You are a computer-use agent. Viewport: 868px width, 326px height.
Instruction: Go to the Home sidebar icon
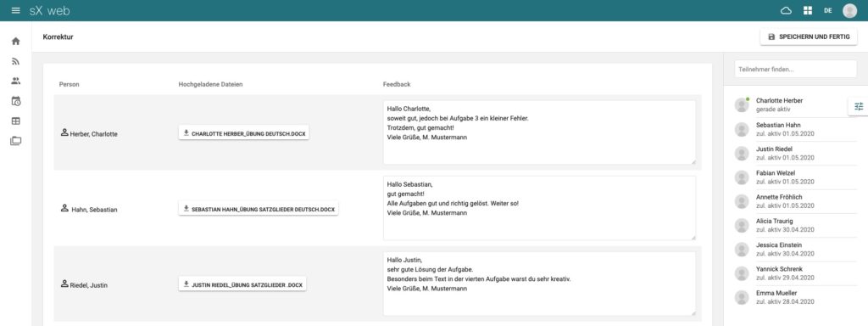tap(15, 41)
